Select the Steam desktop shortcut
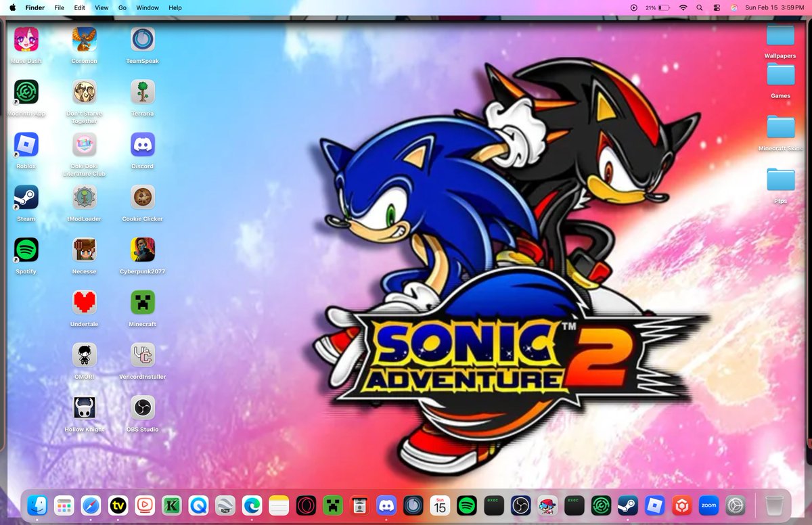The height and width of the screenshot is (525, 812). click(26, 197)
